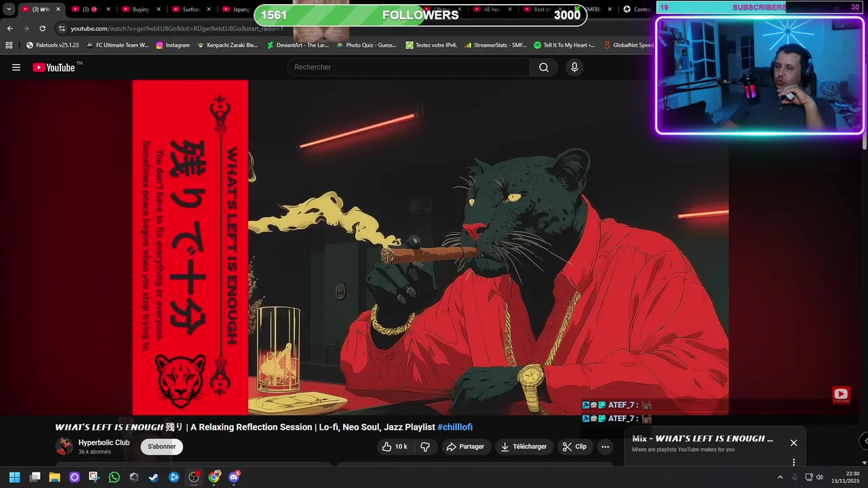Image resolution: width=868 pixels, height=488 pixels.
Task: Click the YouTube subscribe watermark on video
Action: tap(841, 394)
